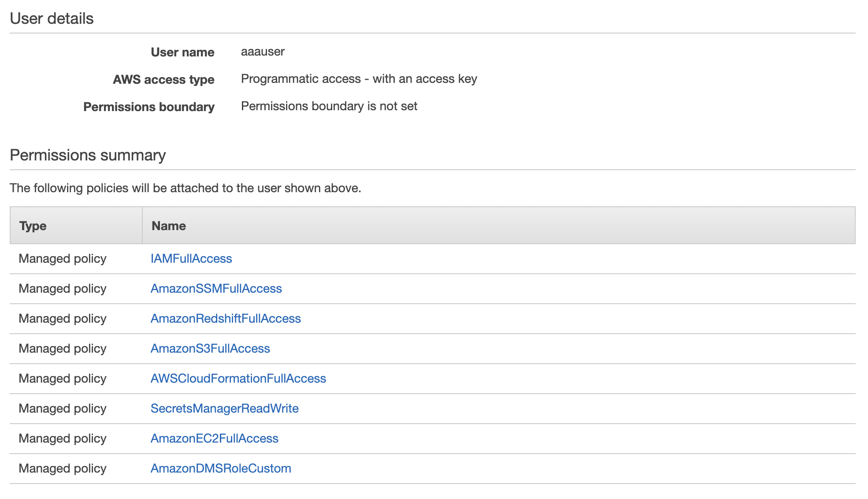Open the AmazonDMSRoleCustom policy link
The width and height of the screenshot is (868, 499).
(x=221, y=469)
